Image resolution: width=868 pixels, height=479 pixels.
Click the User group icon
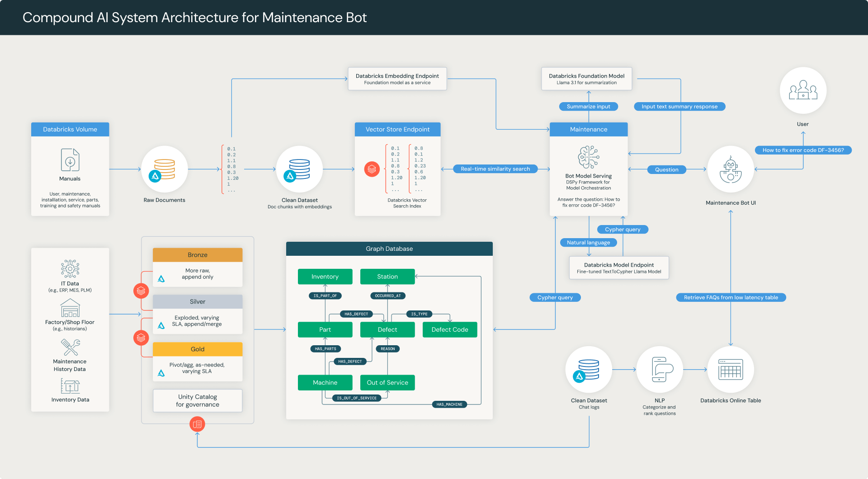803,90
